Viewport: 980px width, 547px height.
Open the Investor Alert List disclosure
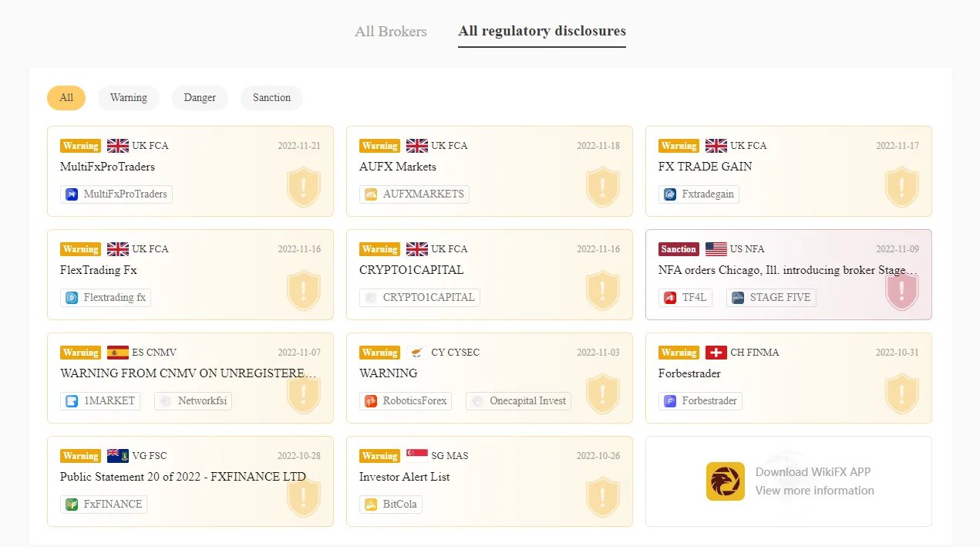(x=404, y=477)
